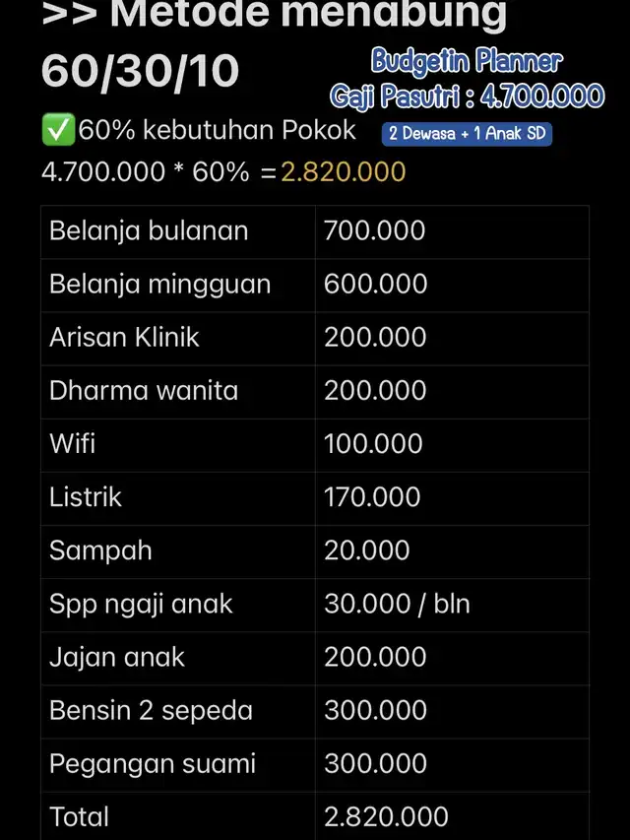Select the 'Sampah' cell
The image size is (630, 840).
click(x=178, y=551)
